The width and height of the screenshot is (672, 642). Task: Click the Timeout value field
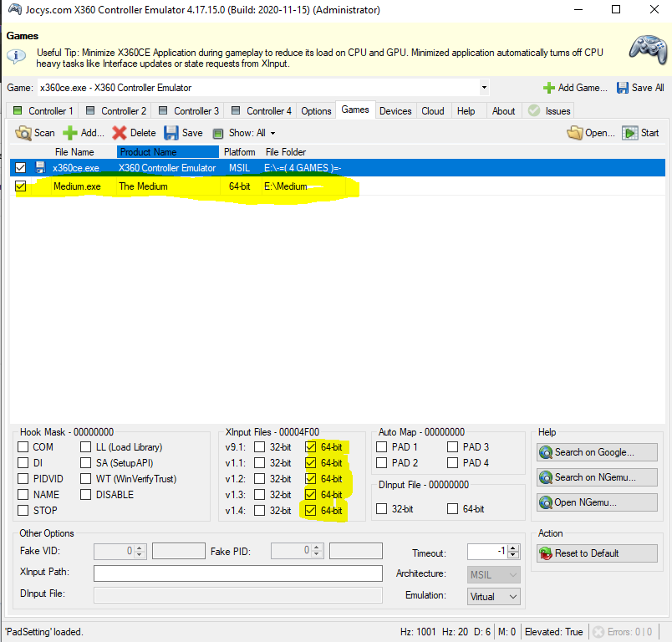coord(487,552)
